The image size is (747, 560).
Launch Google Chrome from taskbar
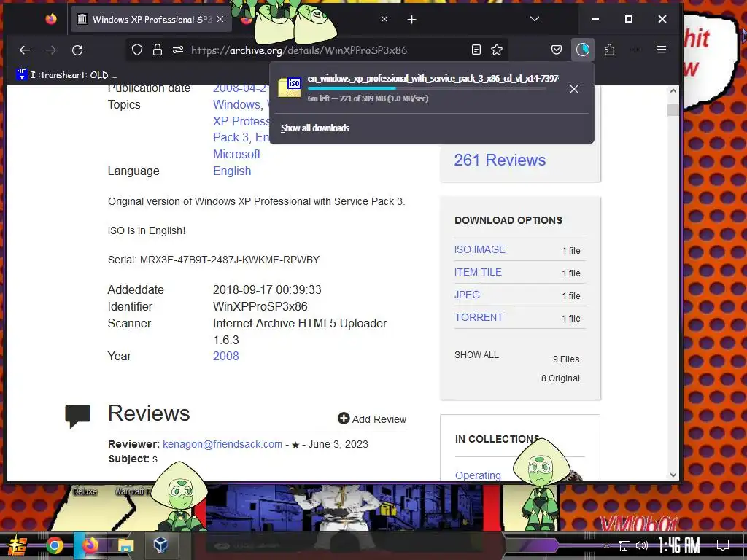54,545
